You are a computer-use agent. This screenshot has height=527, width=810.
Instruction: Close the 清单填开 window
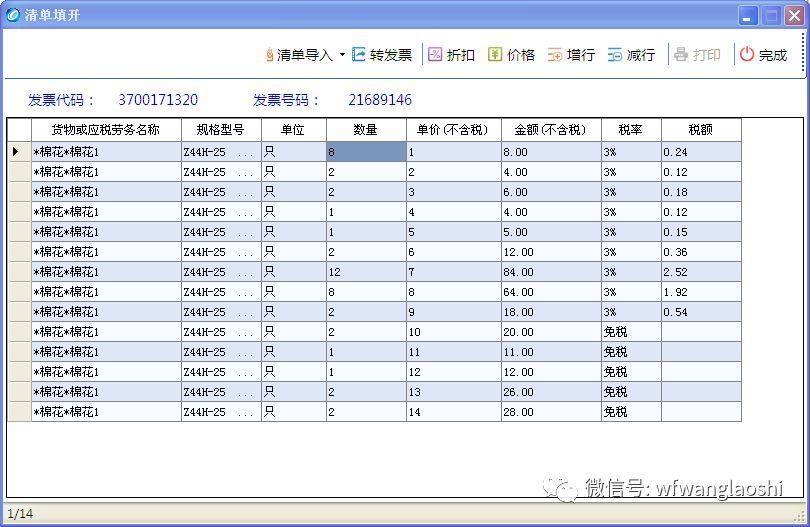coord(794,16)
